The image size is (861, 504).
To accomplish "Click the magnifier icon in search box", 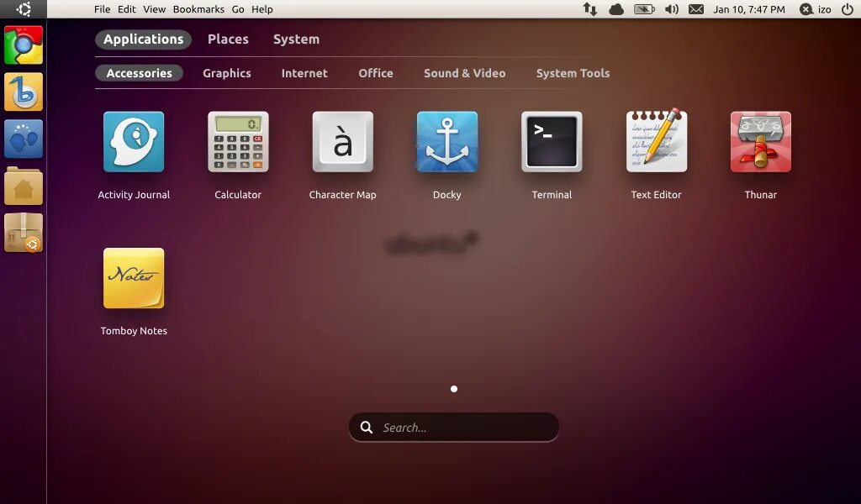I will 367,428.
